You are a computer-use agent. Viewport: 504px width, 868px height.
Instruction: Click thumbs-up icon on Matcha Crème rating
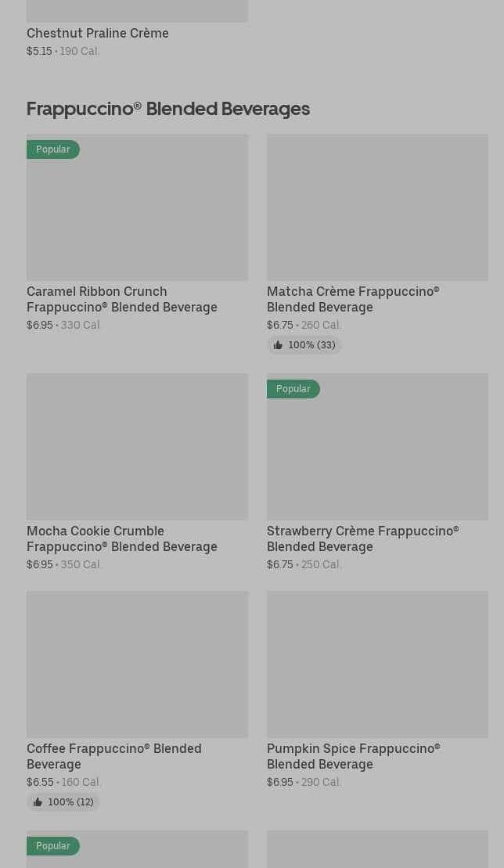(x=278, y=345)
